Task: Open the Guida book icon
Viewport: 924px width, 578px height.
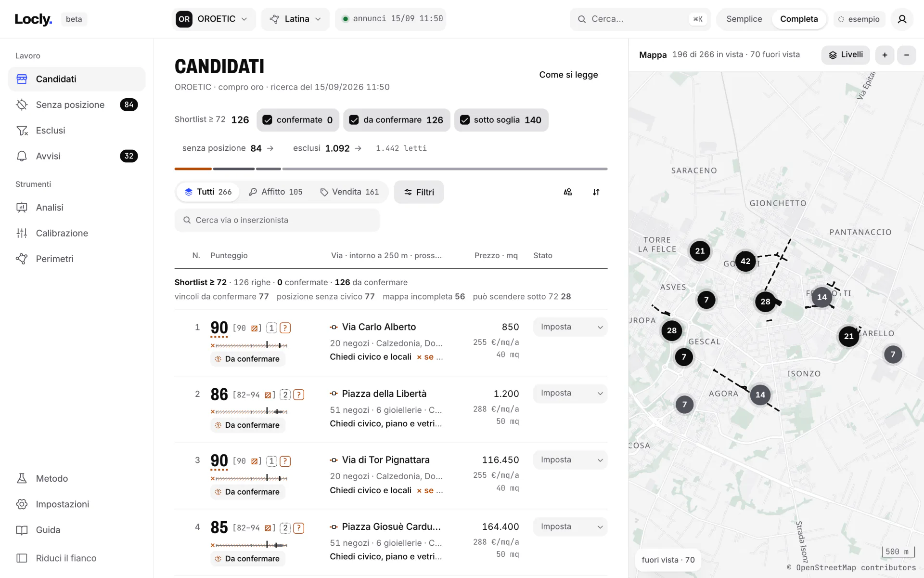Action: tap(77, 530)
